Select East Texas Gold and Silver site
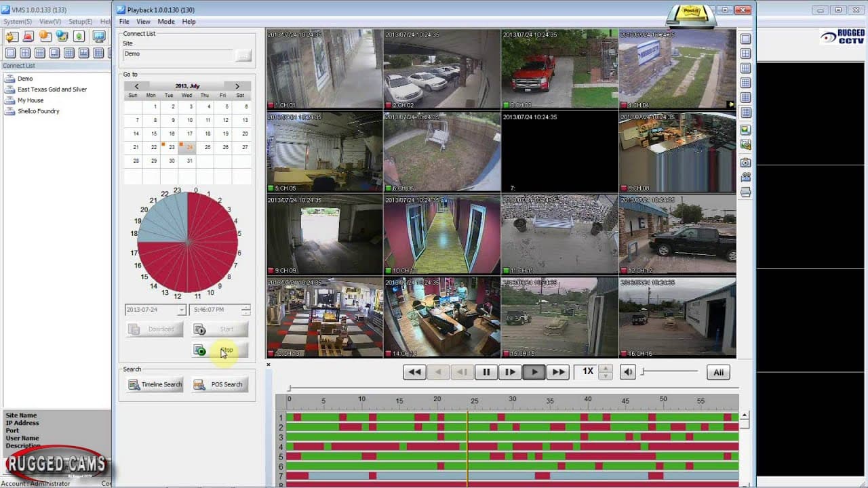Image resolution: width=868 pixels, height=488 pixels. point(52,89)
